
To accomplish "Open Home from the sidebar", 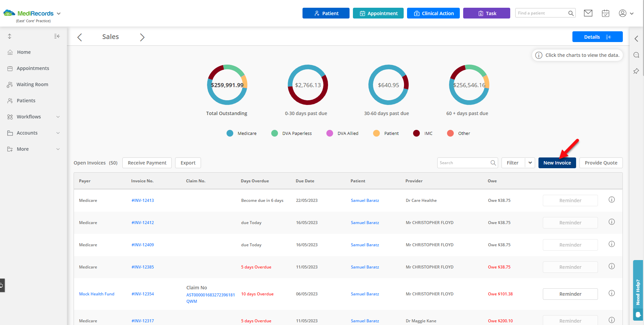I will [x=24, y=52].
